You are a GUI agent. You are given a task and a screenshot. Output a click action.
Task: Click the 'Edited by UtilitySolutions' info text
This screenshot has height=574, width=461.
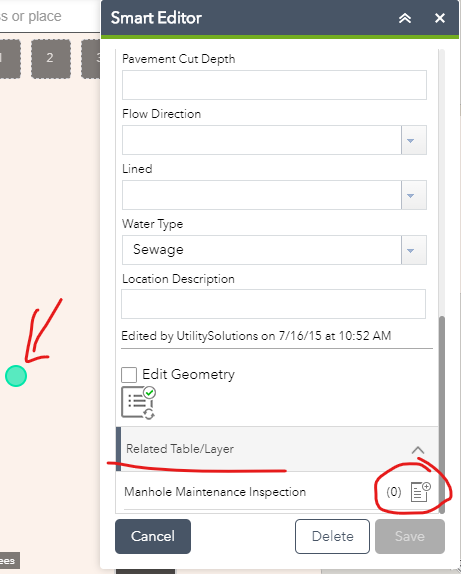pyautogui.click(x=256, y=336)
